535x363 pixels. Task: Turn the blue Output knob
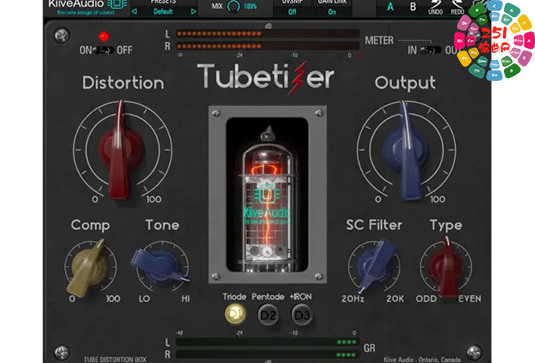pyautogui.click(x=406, y=150)
